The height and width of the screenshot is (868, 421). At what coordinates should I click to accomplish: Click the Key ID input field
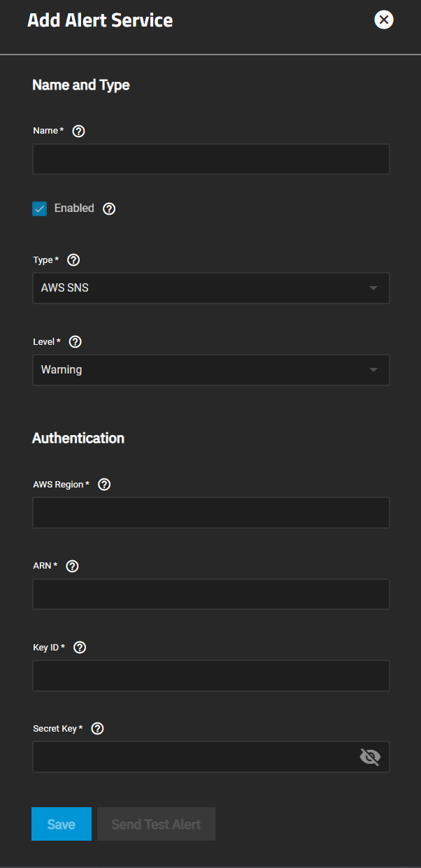coord(210,676)
